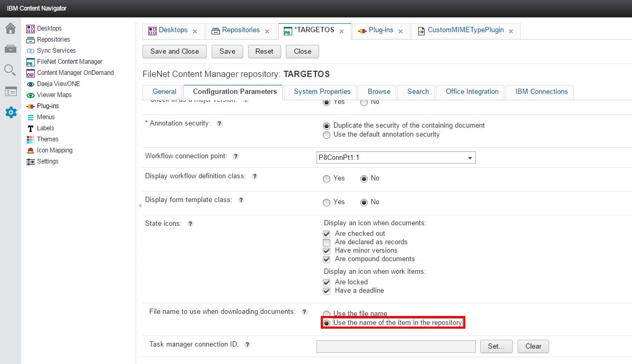Screen dimensions: 632x364
Task: Open Themes in the sidebar
Action: 42,139
